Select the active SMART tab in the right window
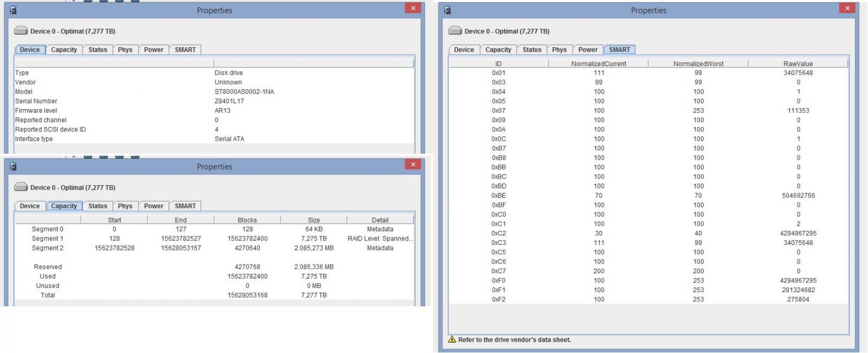868x353 pixels. (x=620, y=49)
